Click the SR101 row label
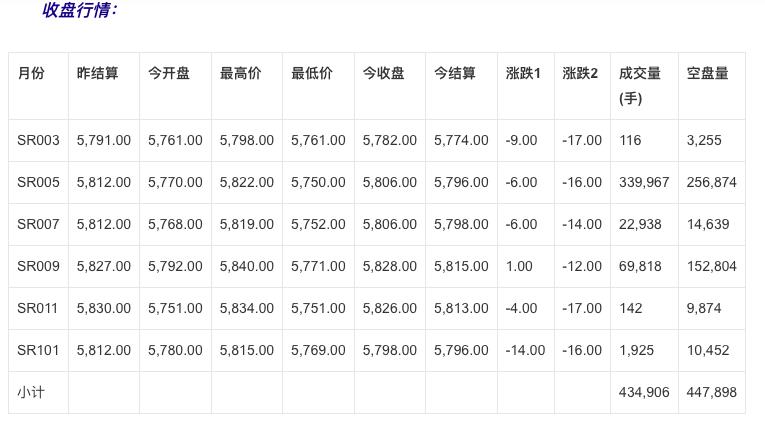The width and height of the screenshot is (765, 427). 38,351
